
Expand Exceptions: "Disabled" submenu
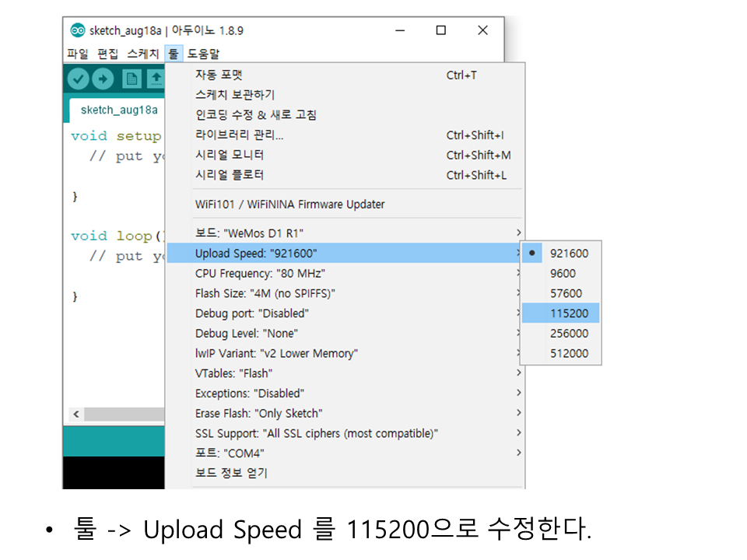point(346,394)
